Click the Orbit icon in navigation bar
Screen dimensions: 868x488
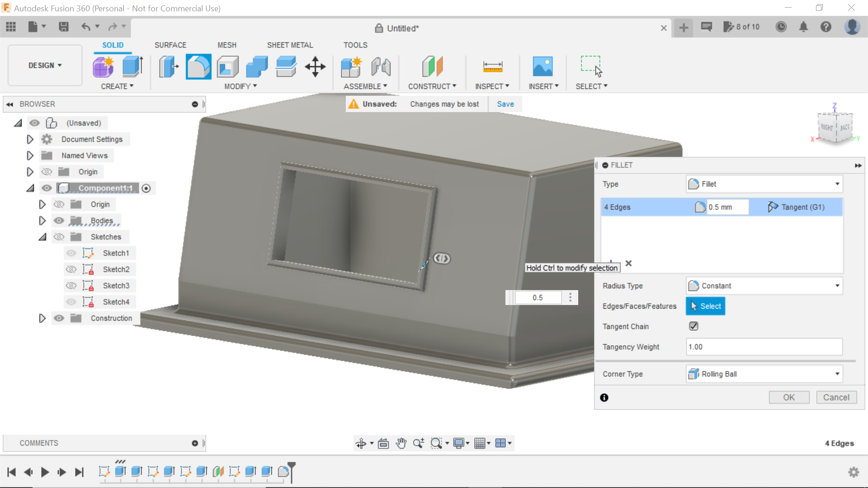point(362,443)
